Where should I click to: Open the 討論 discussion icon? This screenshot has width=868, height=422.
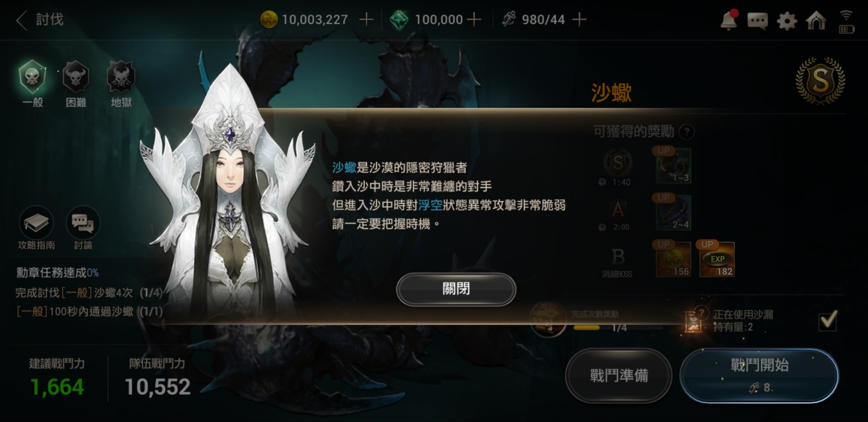(x=83, y=223)
